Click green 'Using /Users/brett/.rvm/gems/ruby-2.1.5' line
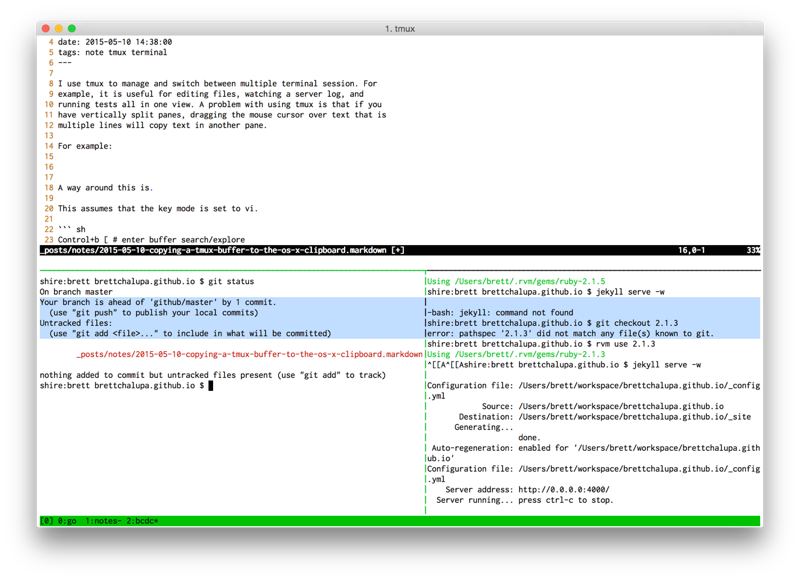 (516, 281)
